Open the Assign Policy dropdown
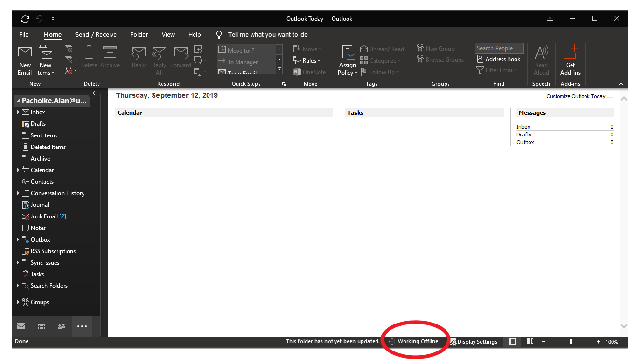 348,61
